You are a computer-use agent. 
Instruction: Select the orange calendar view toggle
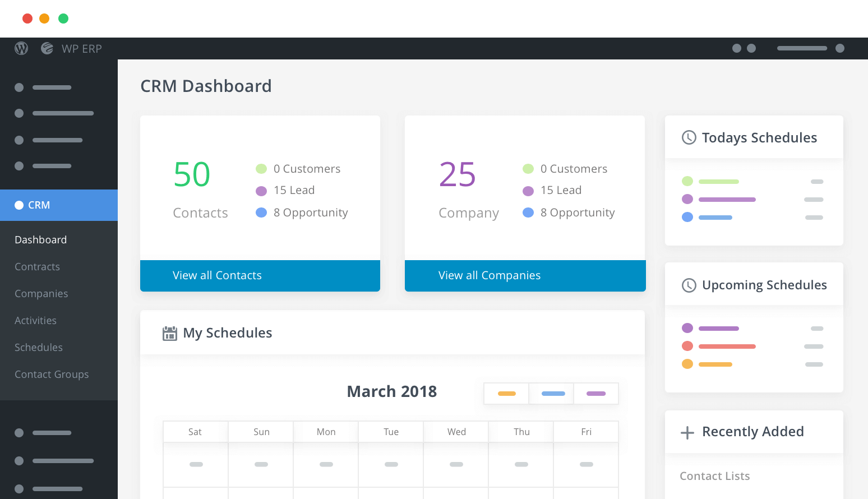(x=506, y=394)
